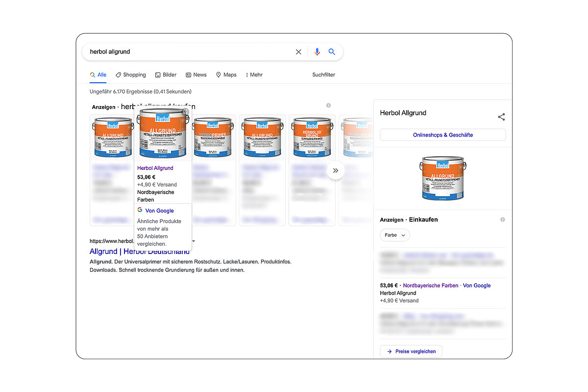588x392 pixels.
Task: Expand the dropdown arrow beside herbol URL
Action: coord(194,241)
